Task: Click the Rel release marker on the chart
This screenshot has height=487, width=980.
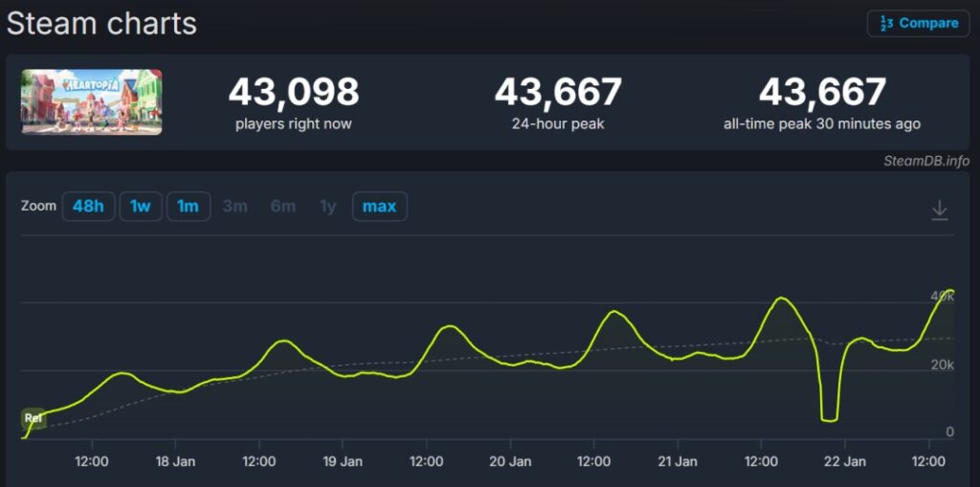Action: pos(33,418)
